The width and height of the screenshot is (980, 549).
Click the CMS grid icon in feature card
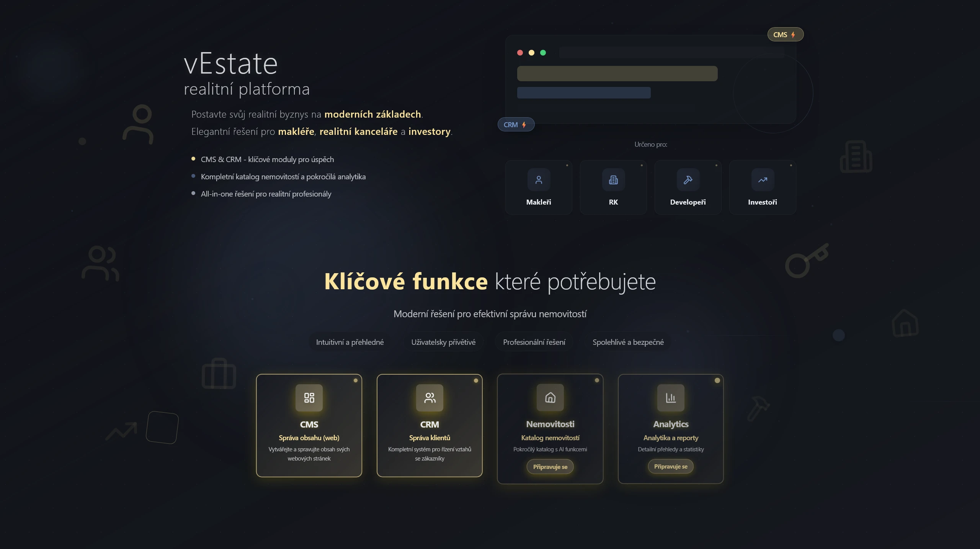(x=309, y=398)
